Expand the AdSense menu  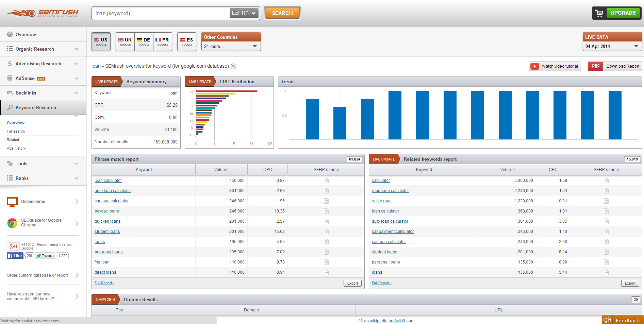(76, 79)
